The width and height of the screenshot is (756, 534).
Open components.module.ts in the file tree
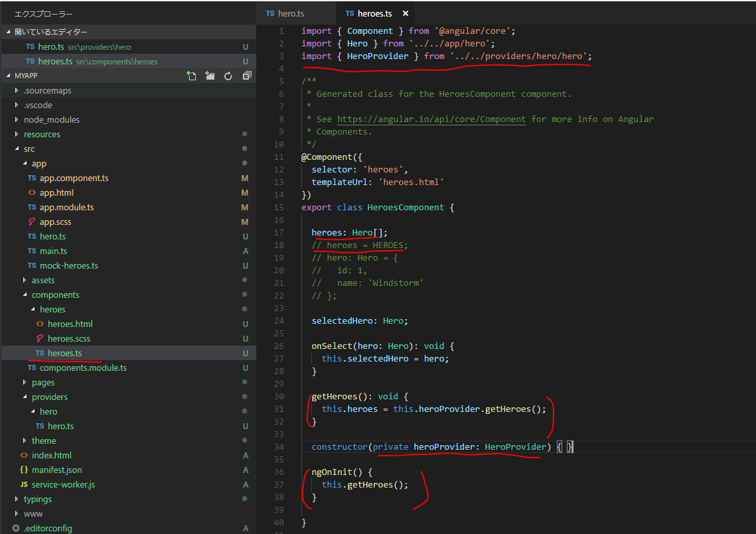(129, 367)
